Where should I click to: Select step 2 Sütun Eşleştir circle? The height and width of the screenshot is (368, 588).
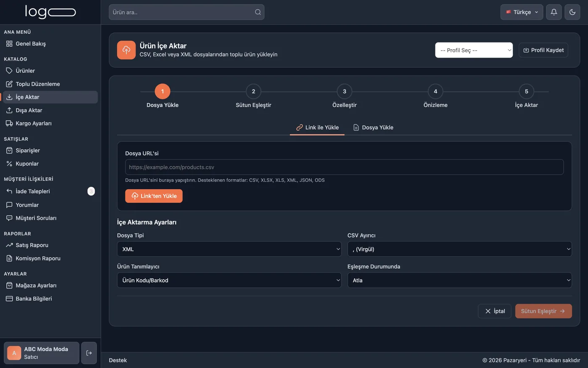253,91
